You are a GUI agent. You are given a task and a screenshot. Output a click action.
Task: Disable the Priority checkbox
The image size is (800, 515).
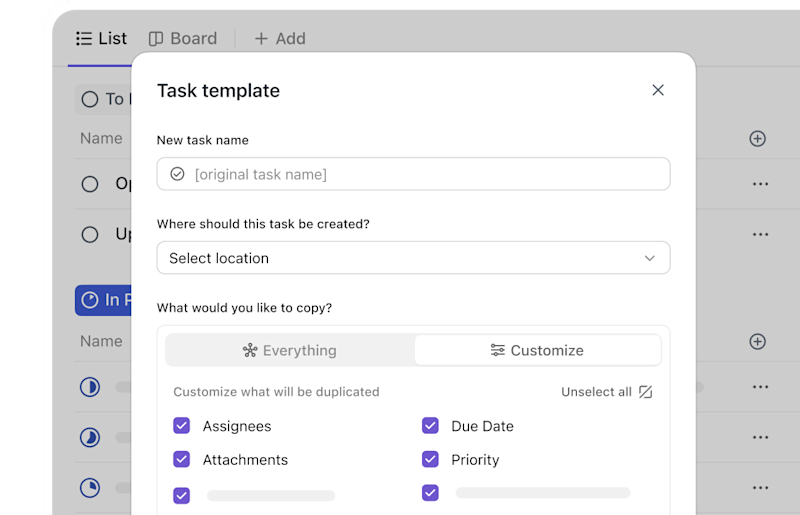pos(430,460)
